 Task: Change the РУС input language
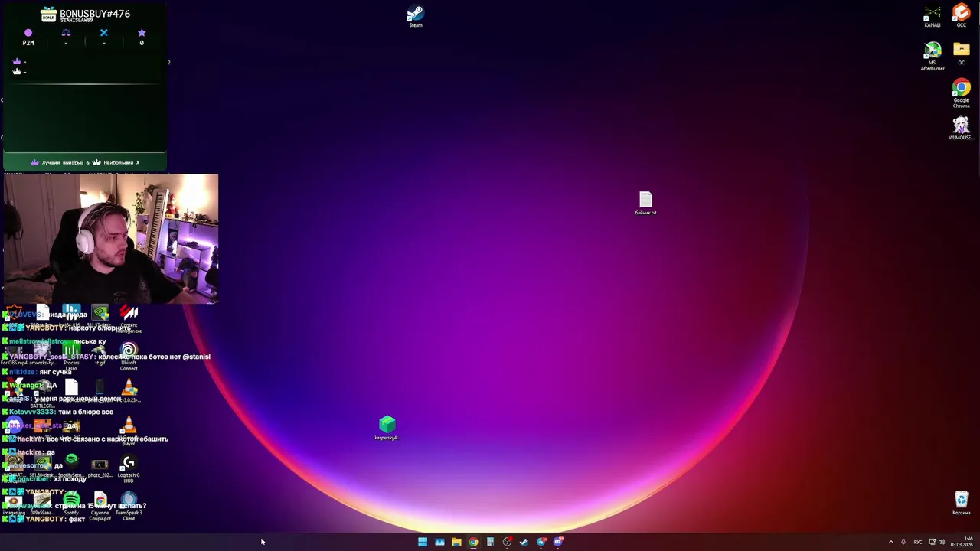(918, 542)
